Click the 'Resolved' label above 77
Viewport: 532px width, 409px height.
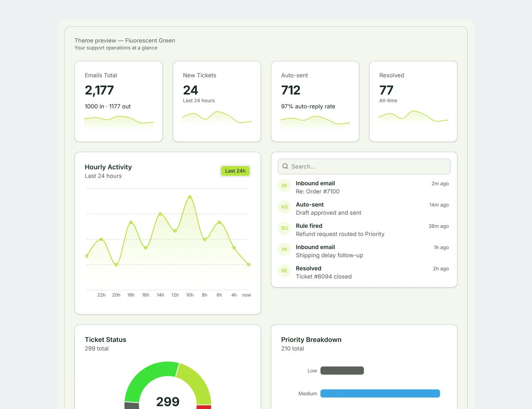392,75
